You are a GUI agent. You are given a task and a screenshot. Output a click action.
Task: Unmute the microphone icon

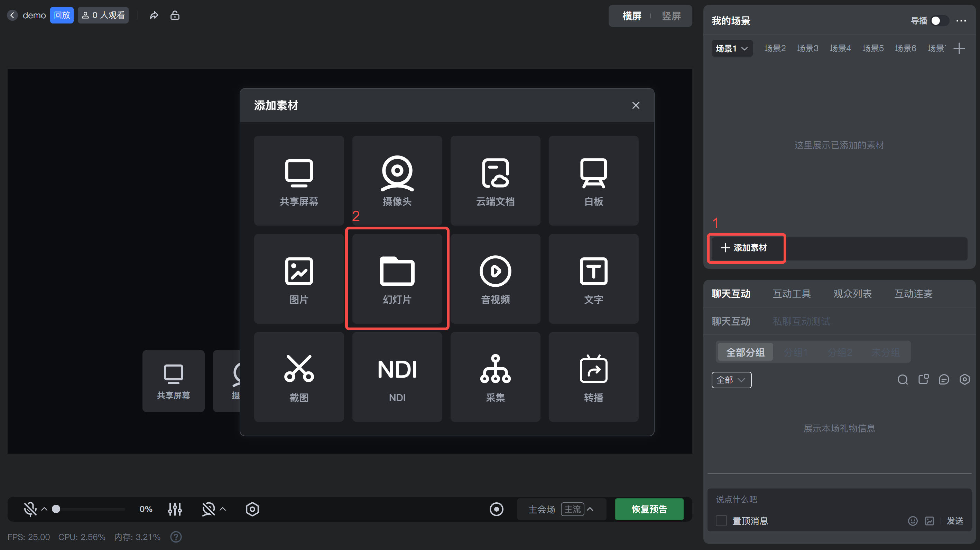pyautogui.click(x=30, y=509)
